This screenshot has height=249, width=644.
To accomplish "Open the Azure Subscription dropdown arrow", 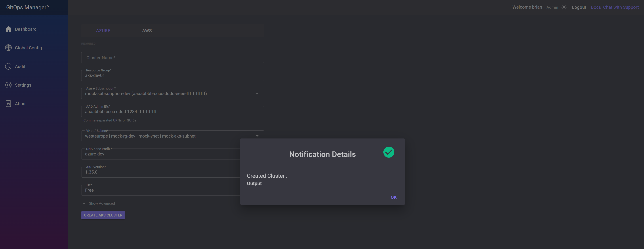I will [x=257, y=94].
